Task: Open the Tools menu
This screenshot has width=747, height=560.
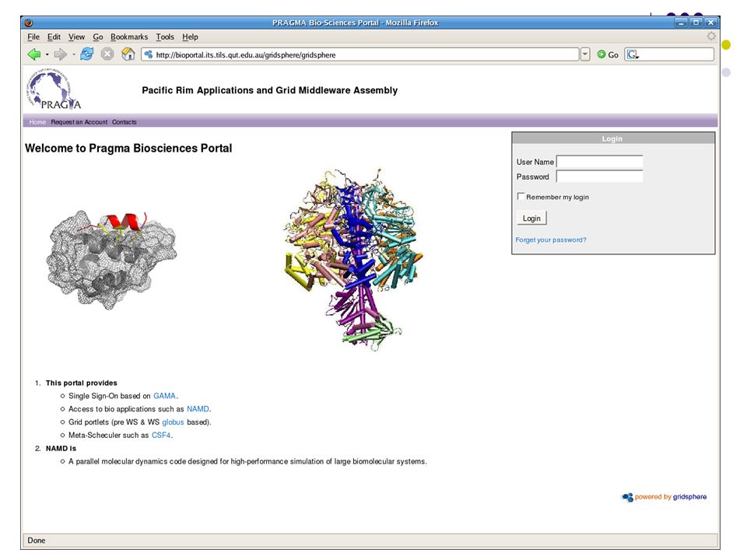Action: [165, 37]
